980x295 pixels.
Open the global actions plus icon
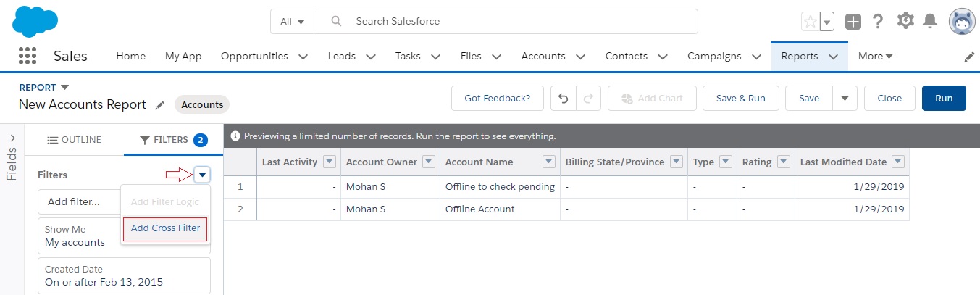click(x=853, y=22)
